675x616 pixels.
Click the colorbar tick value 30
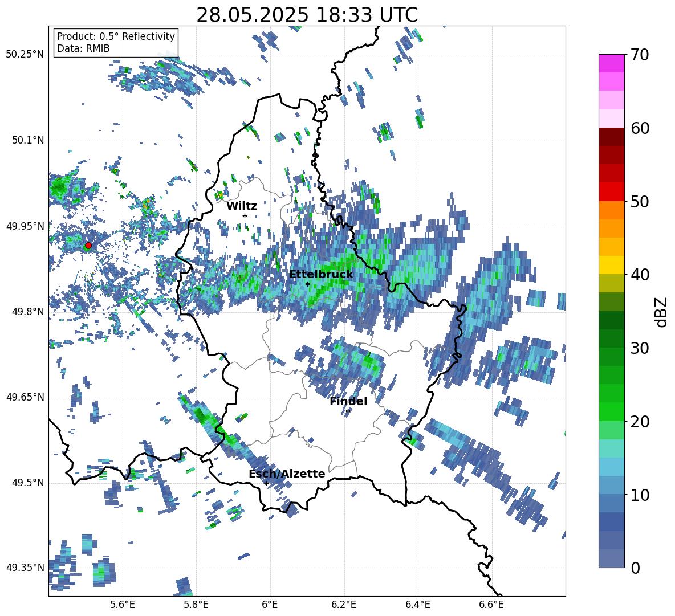(x=640, y=348)
